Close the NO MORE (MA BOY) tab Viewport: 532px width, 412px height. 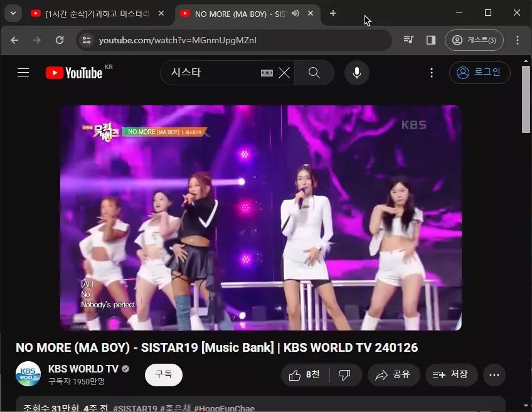click(311, 14)
